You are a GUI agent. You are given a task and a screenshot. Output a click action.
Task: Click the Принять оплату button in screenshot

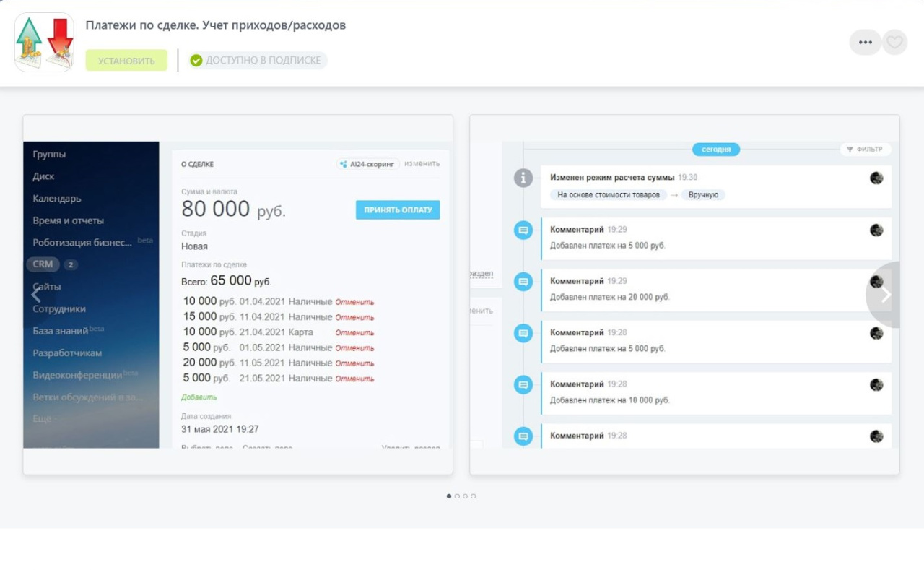click(397, 210)
